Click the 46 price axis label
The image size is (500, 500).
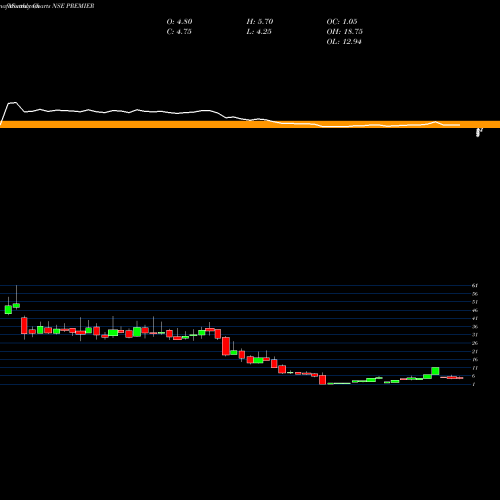point(475,310)
